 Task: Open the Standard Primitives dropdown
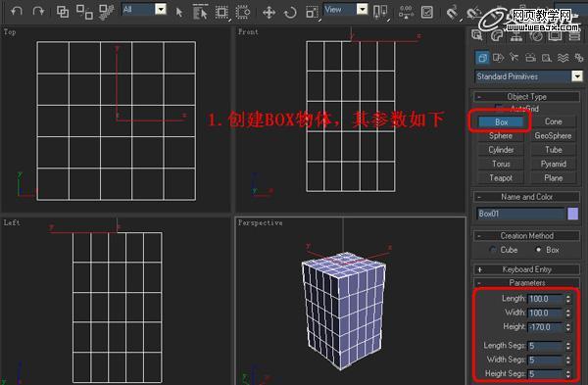(x=528, y=76)
